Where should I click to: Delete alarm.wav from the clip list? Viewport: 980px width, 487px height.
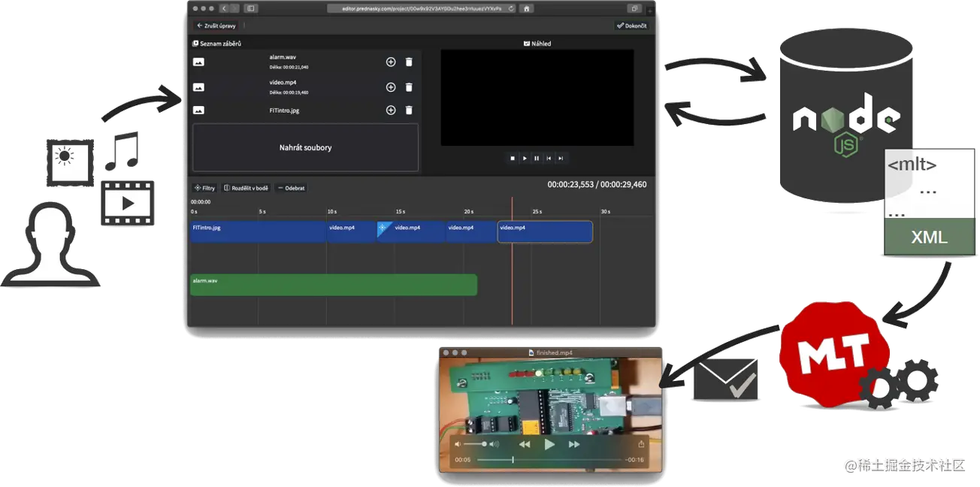(409, 62)
